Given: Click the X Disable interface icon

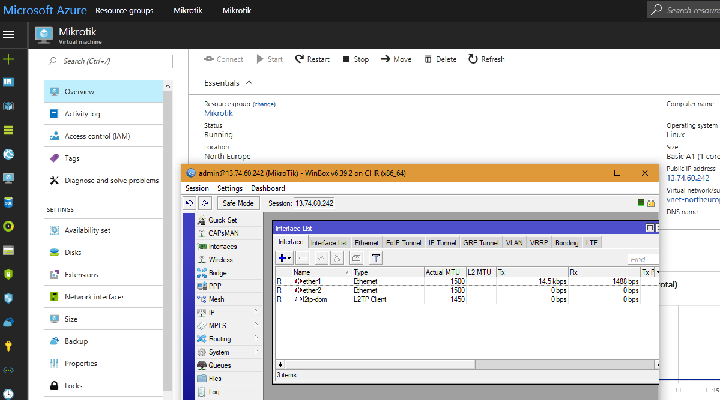Looking at the screenshot, I should [x=337, y=258].
